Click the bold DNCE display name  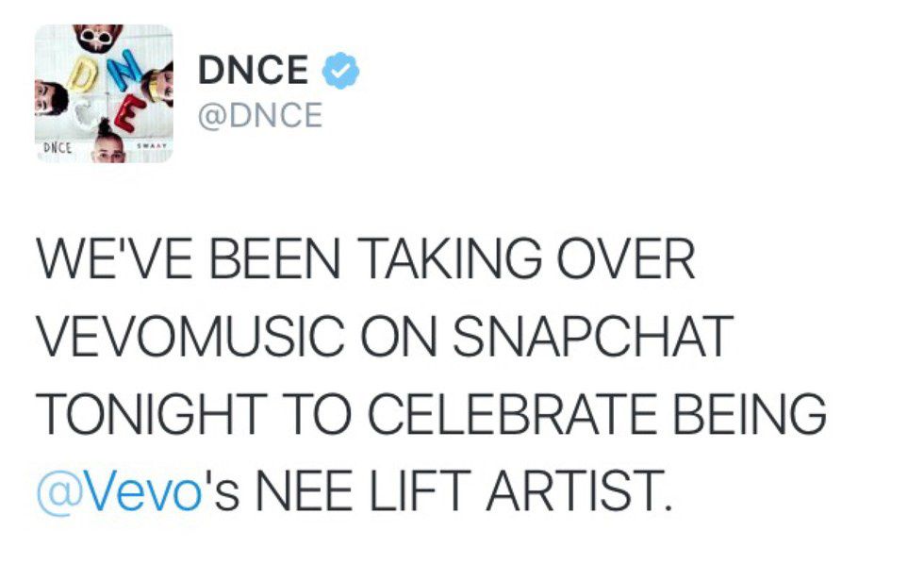[x=253, y=71]
